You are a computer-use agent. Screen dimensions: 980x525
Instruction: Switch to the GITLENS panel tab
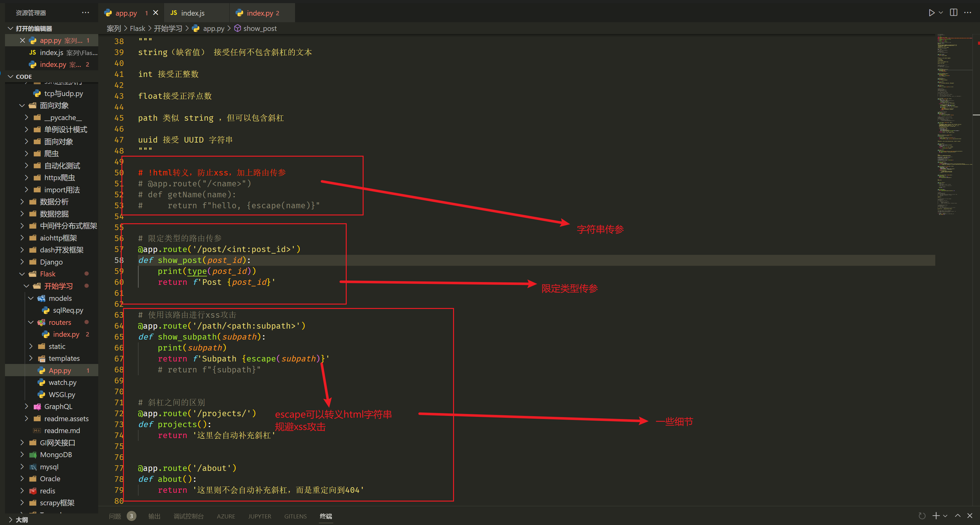[295, 516]
